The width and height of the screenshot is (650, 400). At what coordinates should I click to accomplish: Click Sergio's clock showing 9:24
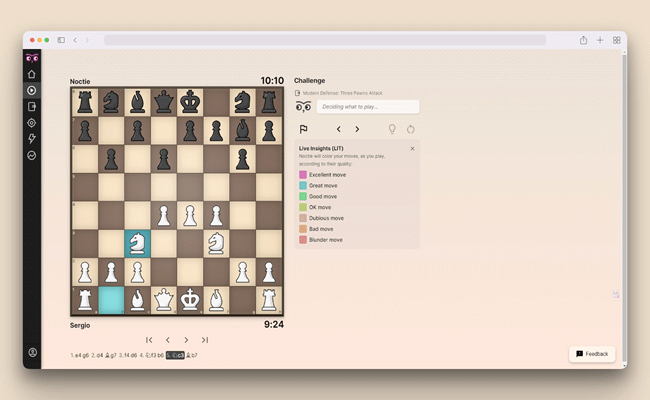coord(274,325)
